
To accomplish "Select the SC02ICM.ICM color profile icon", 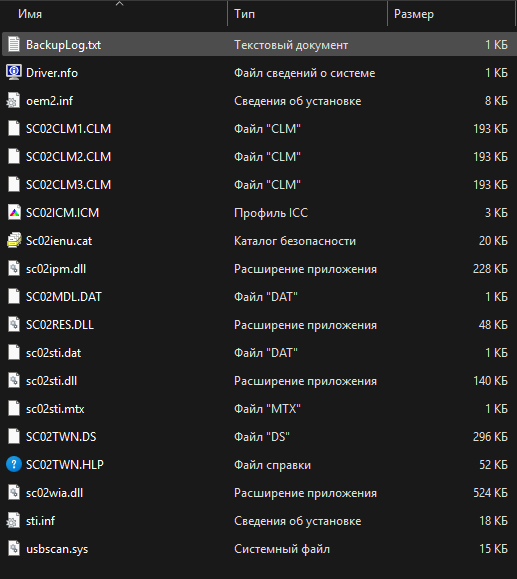I will click(x=14, y=212).
